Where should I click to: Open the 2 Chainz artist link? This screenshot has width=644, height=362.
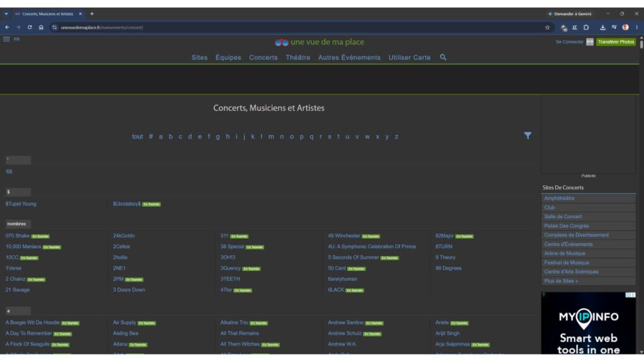point(15,279)
